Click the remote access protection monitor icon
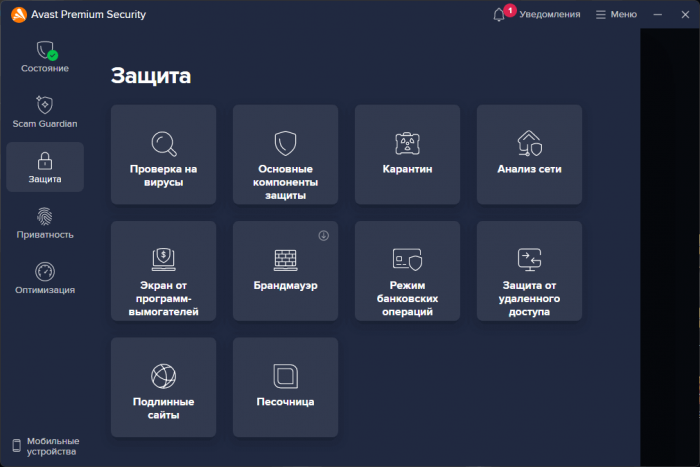 pyautogui.click(x=529, y=259)
